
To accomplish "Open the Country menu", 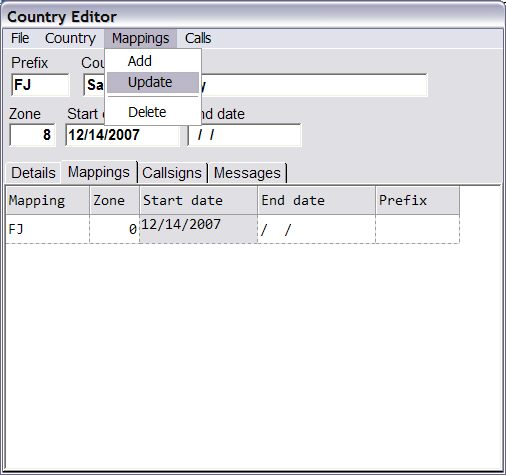I will coord(70,38).
